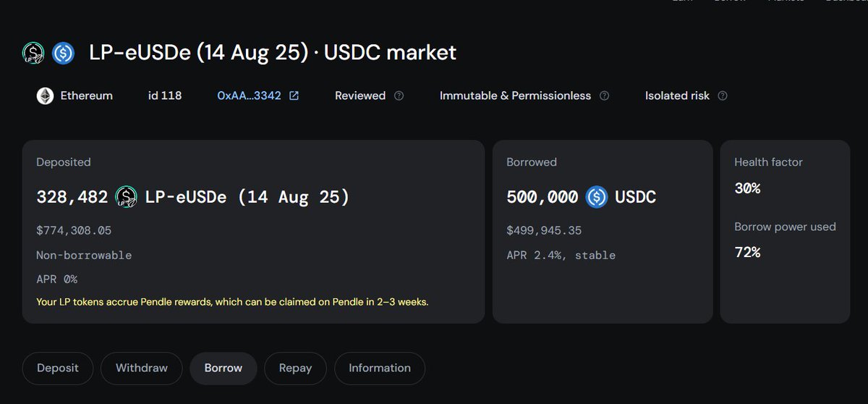Open the 0xAA…3342 contract address link
This screenshot has width=868, height=404.
pyautogui.click(x=249, y=96)
